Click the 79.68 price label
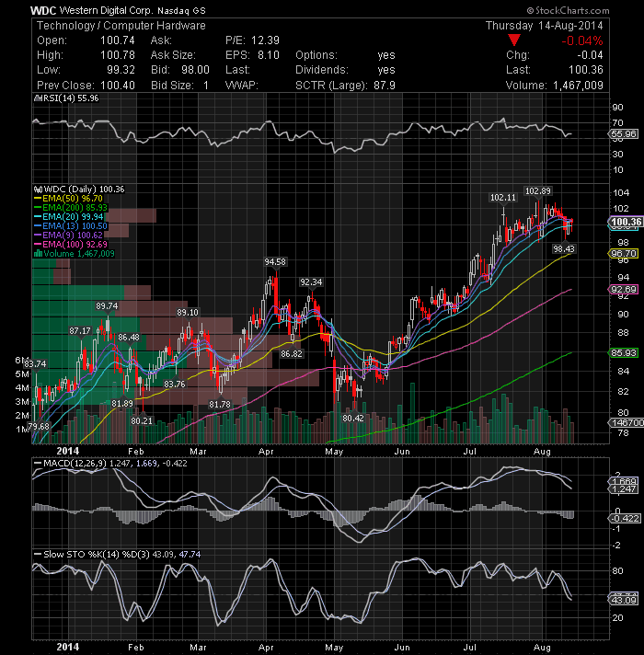 click(x=39, y=427)
